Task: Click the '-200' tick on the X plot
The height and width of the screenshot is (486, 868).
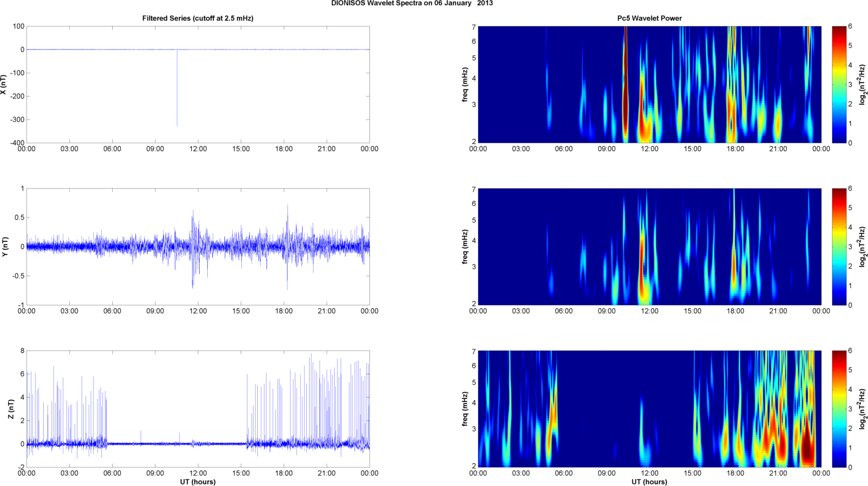Action: [x=17, y=96]
